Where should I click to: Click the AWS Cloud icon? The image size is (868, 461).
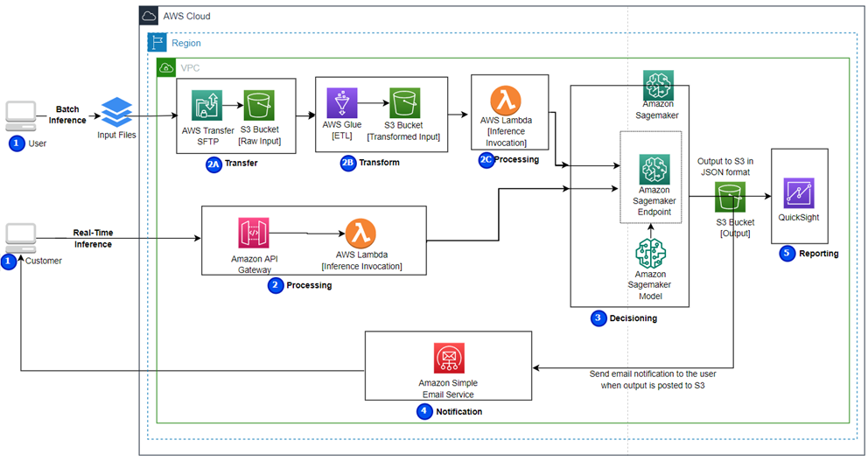click(x=149, y=16)
